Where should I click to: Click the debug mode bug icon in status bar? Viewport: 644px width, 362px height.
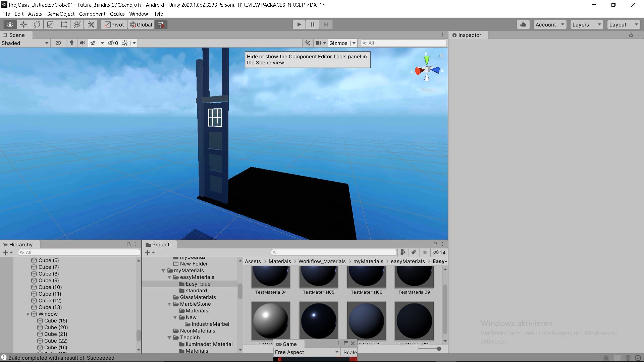(606, 358)
